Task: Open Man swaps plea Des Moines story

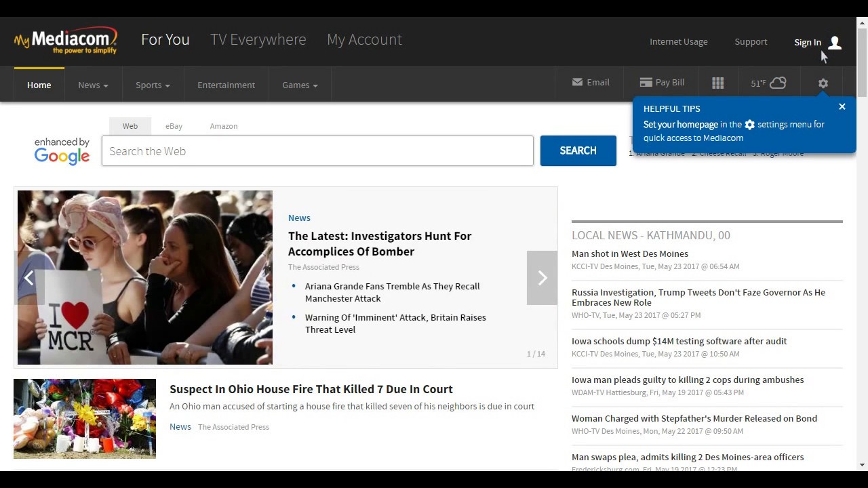Action: click(x=688, y=457)
